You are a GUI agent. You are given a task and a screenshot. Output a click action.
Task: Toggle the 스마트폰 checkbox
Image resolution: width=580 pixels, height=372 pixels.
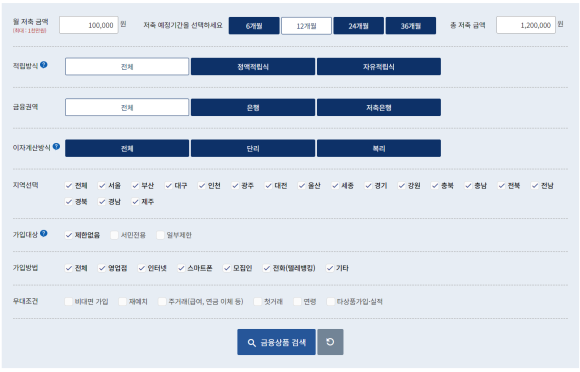pyautogui.click(x=181, y=268)
